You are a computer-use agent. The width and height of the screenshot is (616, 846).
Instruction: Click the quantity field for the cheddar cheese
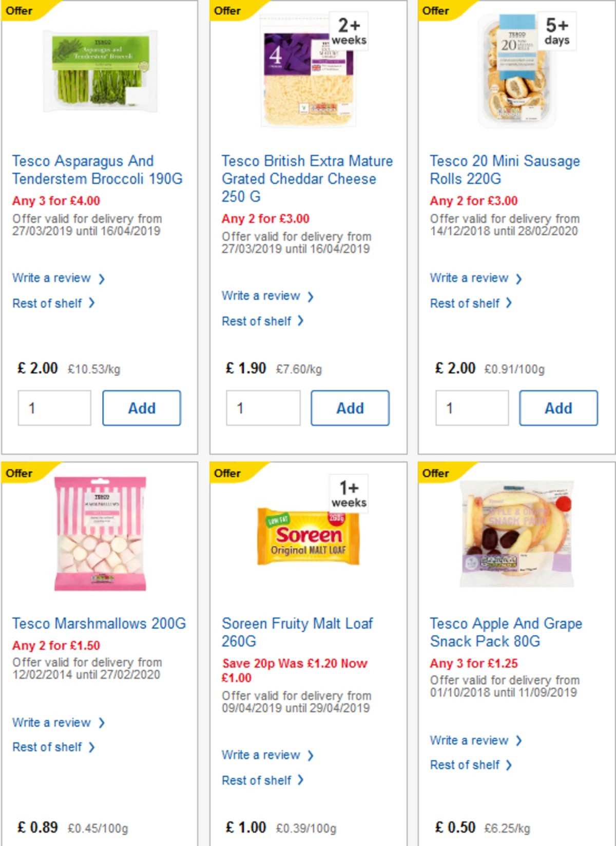coord(264,407)
